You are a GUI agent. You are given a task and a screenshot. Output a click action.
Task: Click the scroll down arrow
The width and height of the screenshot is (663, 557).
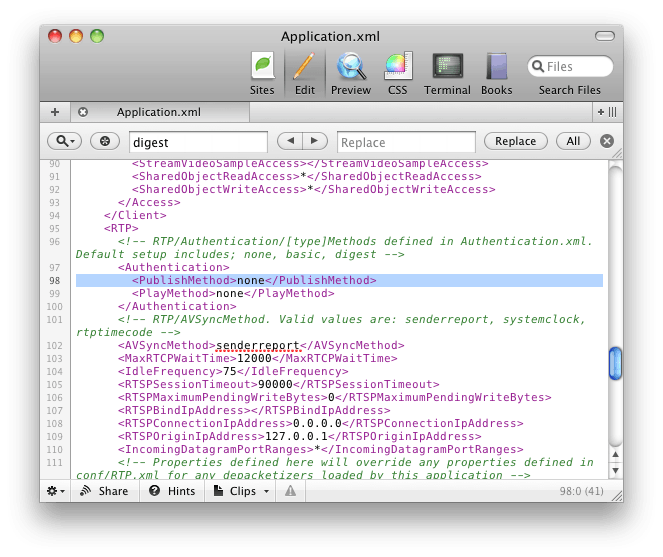click(615, 470)
